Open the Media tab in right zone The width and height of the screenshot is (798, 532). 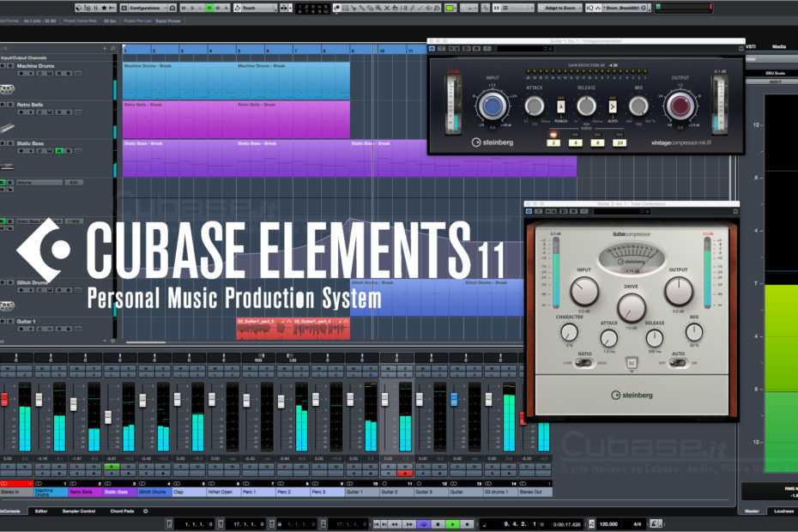[778, 46]
